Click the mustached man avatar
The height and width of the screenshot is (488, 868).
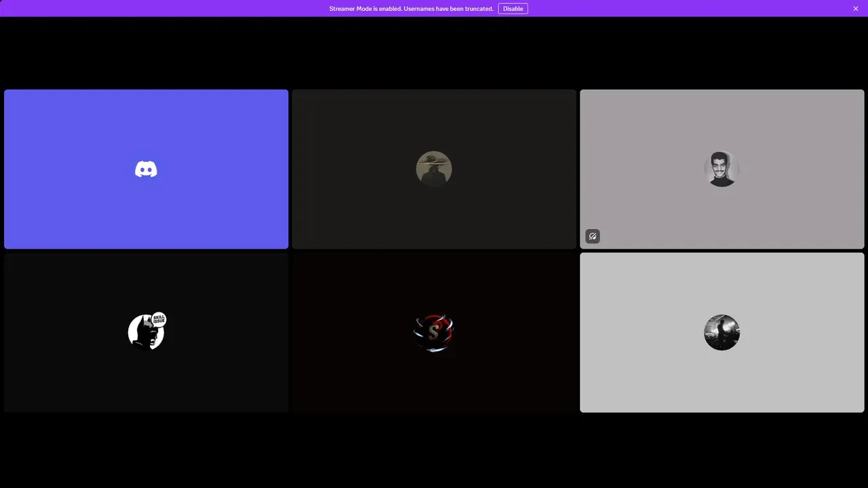[x=722, y=169]
